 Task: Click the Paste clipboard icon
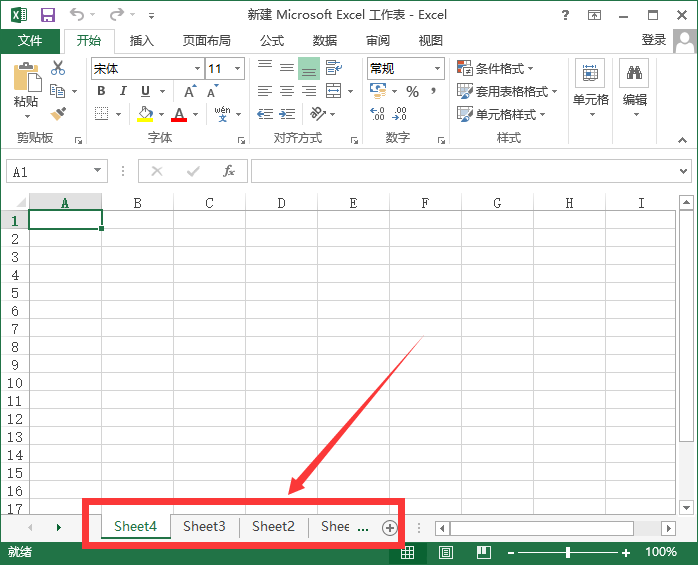pos(27,77)
